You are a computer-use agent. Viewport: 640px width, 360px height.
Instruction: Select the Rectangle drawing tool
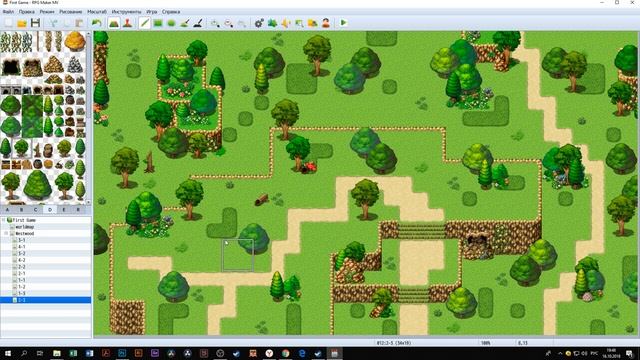coord(158,23)
